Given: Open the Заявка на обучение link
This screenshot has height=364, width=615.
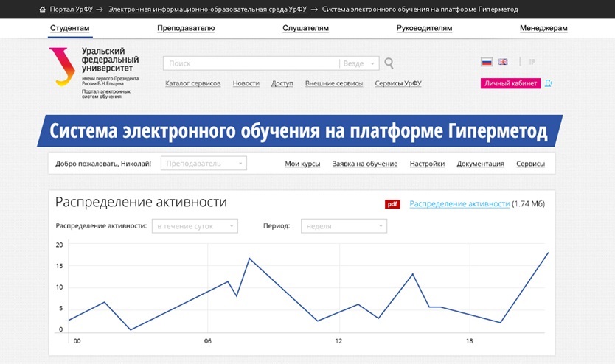Looking at the screenshot, I should (365, 164).
